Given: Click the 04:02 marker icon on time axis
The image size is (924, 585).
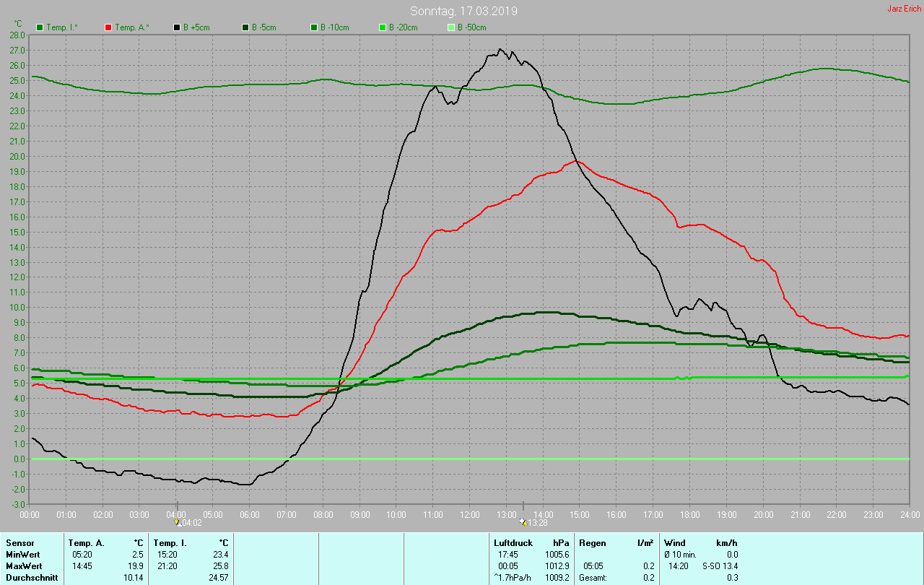Looking at the screenshot, I should [178, 521].
